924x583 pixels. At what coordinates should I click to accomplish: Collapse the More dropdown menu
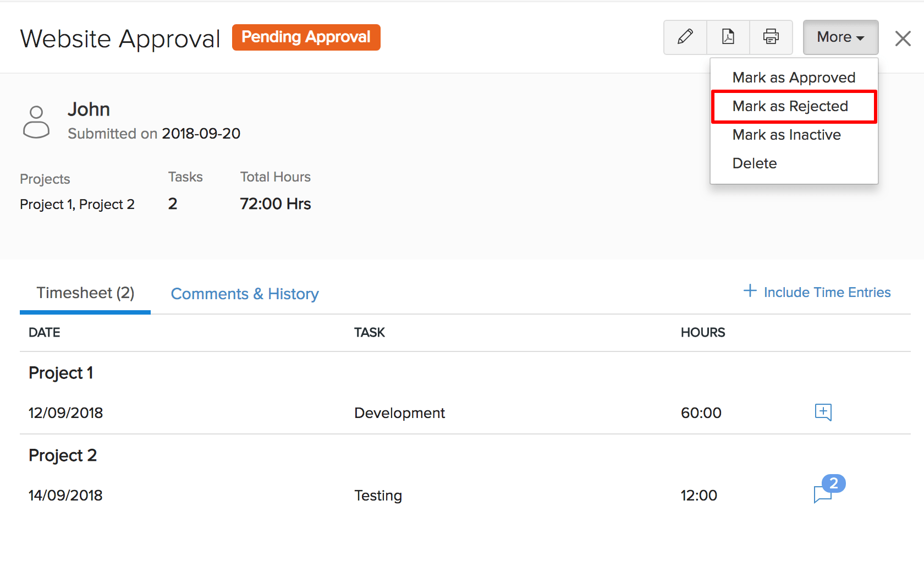(840, 37)
